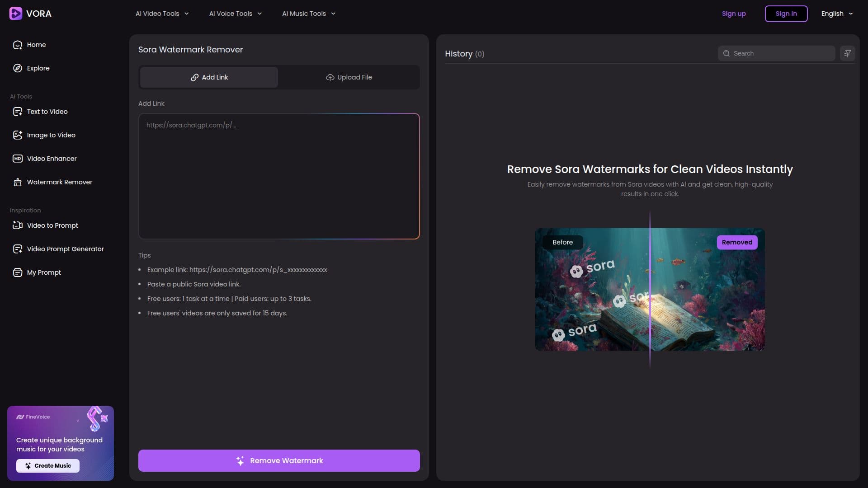The image size is (868, 488).
Task: Click the before/after comparison divider handle
Action: click(650, 289)
